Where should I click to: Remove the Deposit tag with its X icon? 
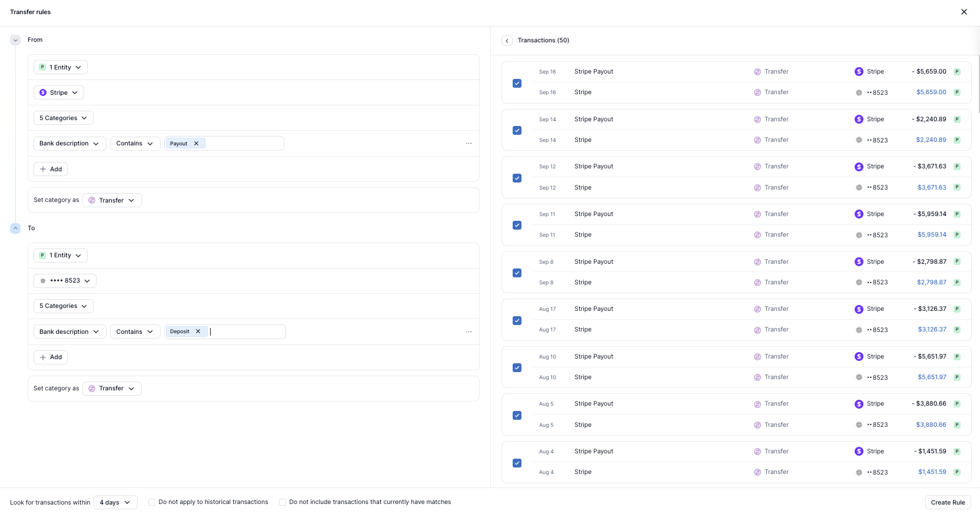pos(198,331)
